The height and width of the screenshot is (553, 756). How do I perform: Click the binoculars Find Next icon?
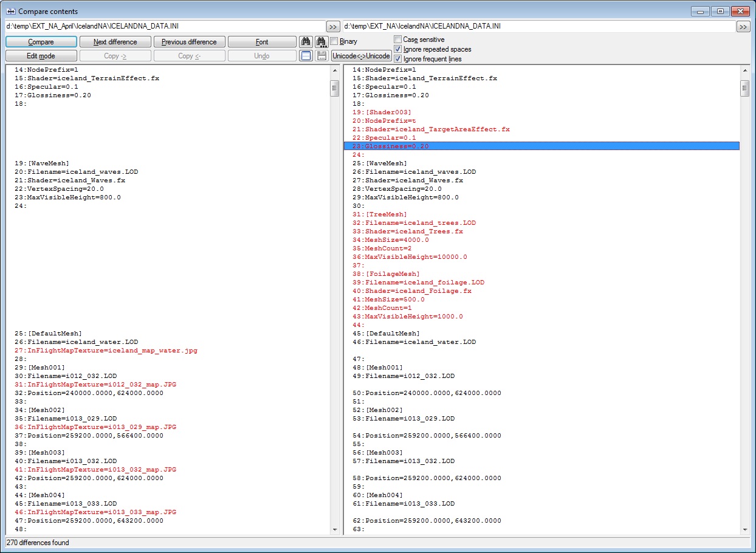point(321,41)
